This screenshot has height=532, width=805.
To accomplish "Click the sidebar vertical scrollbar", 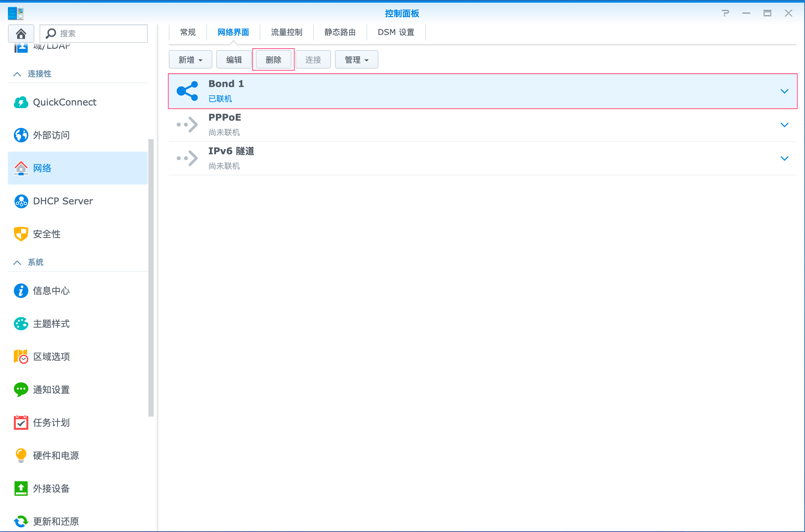I will coord(151,278).
